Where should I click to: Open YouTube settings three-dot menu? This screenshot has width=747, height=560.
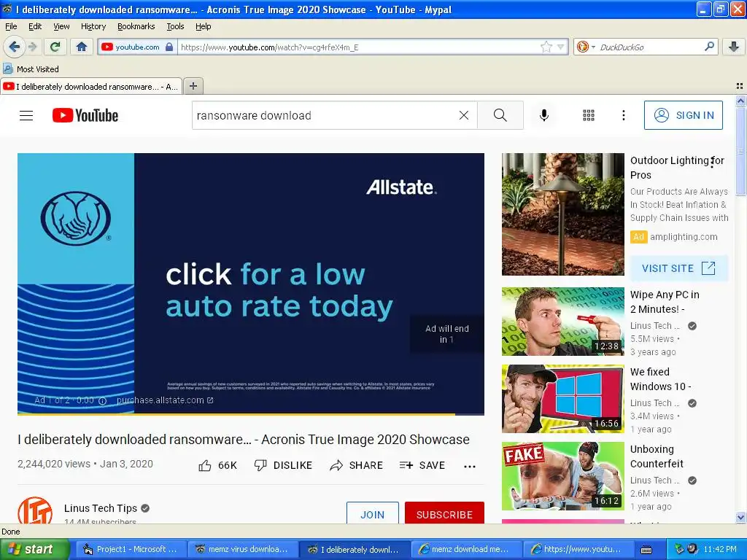(x=623, y=115)
